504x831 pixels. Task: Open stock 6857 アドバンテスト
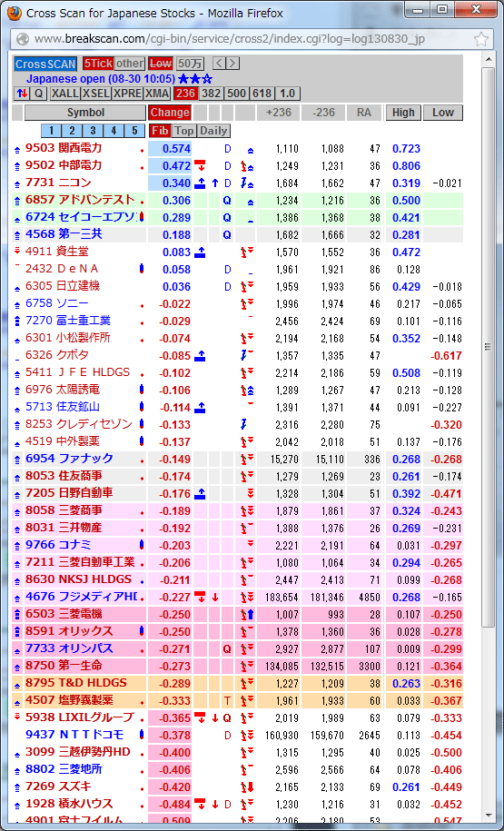[80, 200]
